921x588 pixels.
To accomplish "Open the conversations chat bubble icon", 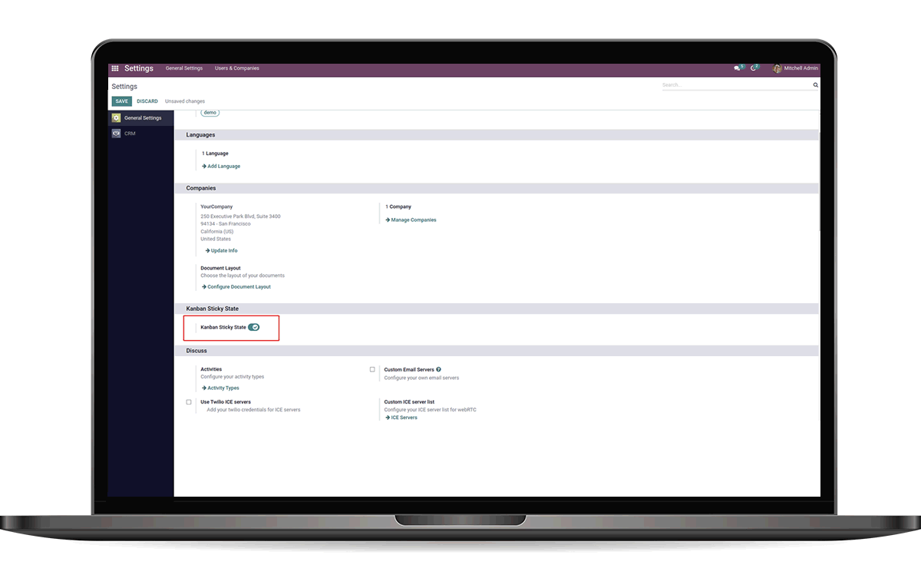I will (738, 68).
